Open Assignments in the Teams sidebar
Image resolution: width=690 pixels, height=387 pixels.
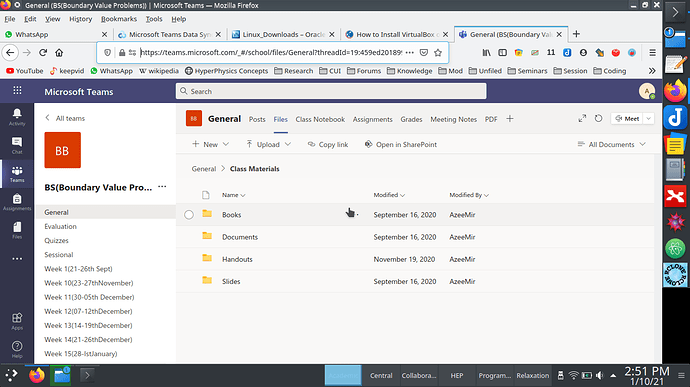(17, 202)
